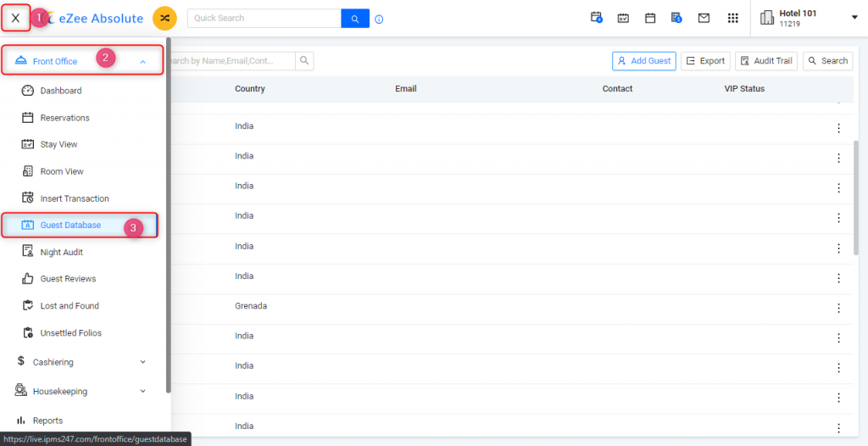Click the Grenada country cell

click(x=251, y=306)
